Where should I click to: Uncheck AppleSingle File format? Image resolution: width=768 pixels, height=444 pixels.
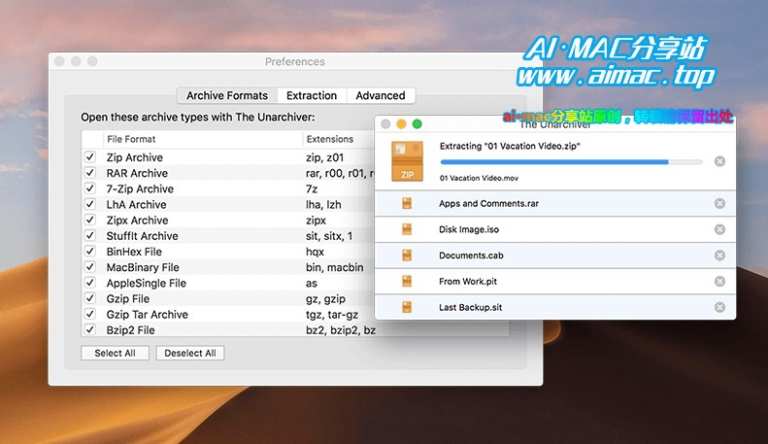[x=90, y=282]
